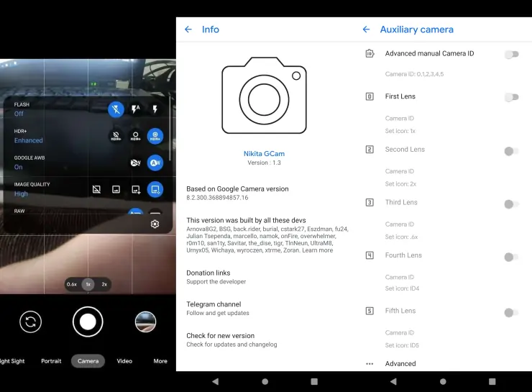Image resolution: width=532 pixels, height=392 pixels.
Task: Open Set icon: 2x under Second Lens
Action: [400, 184]
